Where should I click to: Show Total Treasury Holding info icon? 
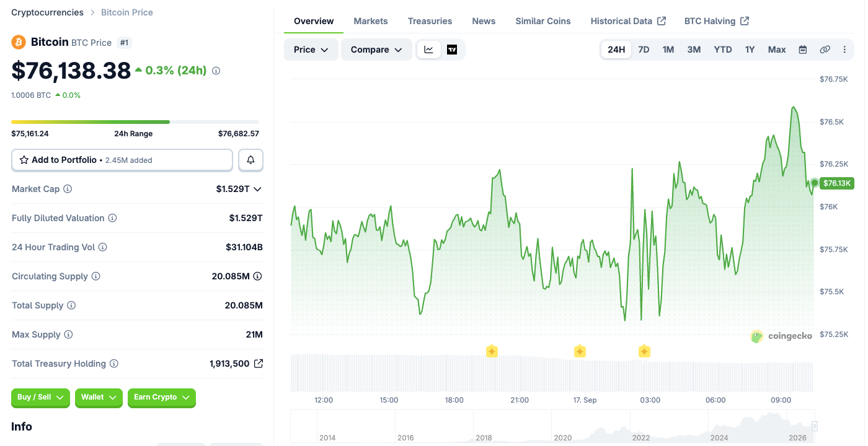click(114, 364)
